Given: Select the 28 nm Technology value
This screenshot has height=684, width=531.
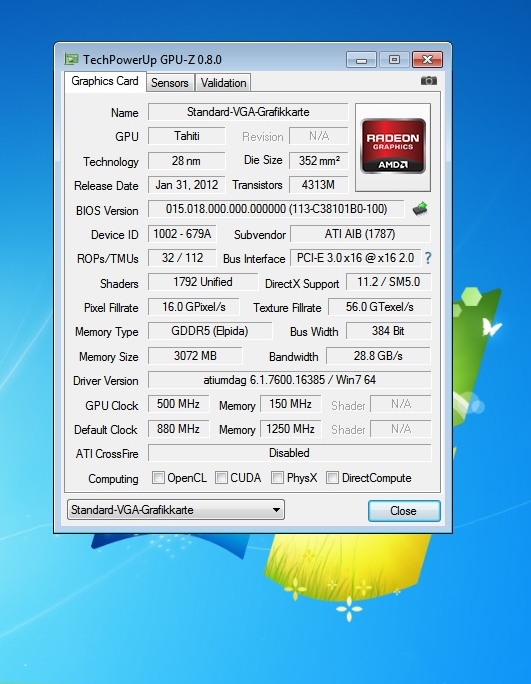Looking at the screenshot, I should (x=187, y=161).
